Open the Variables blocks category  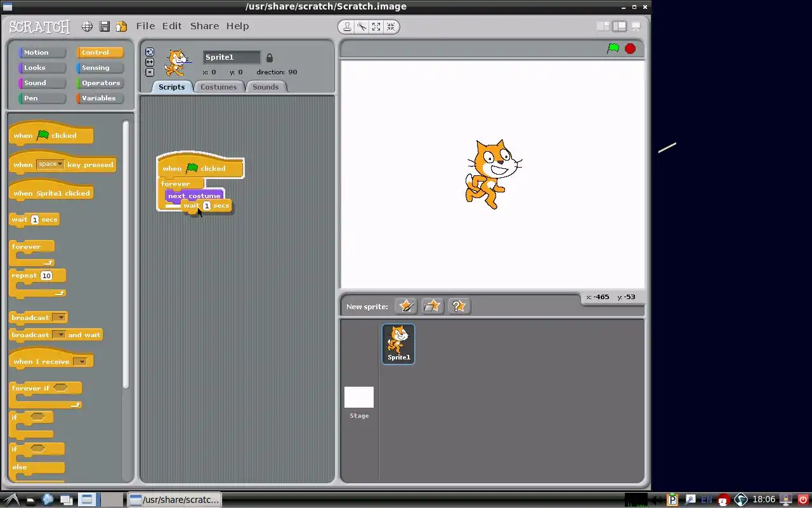[100, 98]
